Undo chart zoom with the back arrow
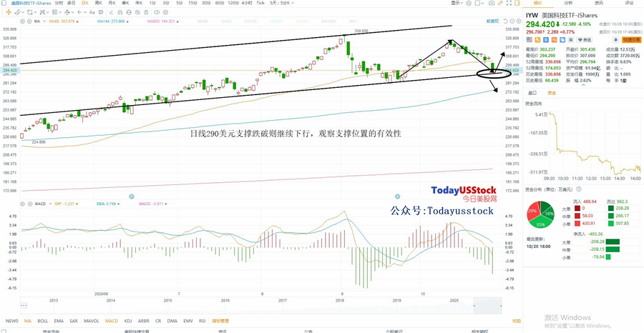 pos(505,21)
